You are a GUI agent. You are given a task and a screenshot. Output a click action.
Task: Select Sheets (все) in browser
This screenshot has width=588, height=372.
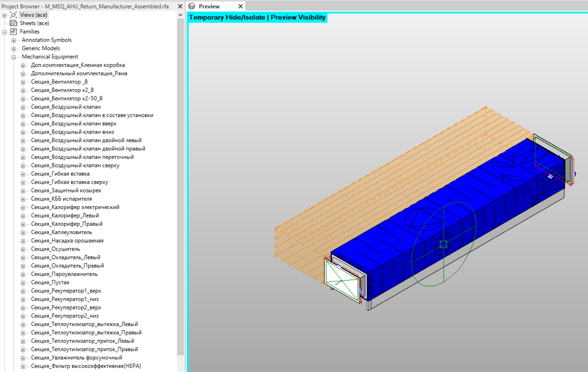34,23
